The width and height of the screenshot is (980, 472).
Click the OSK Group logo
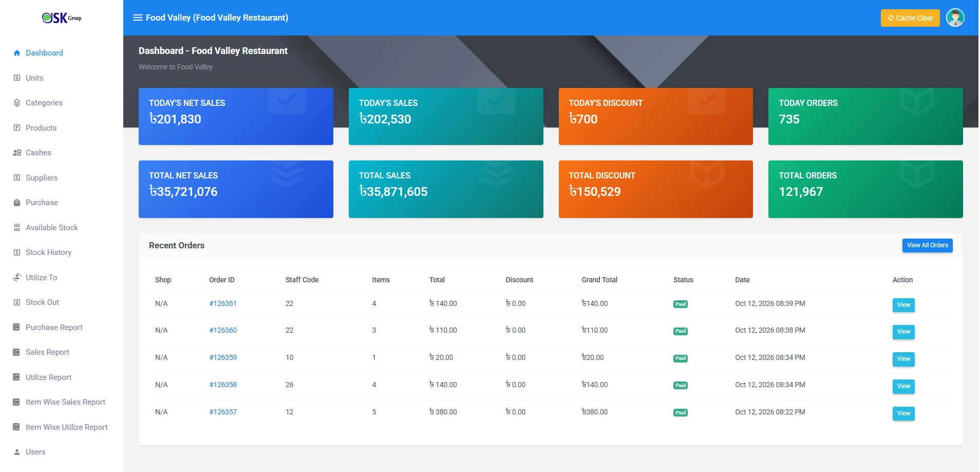tap(62, 18)
